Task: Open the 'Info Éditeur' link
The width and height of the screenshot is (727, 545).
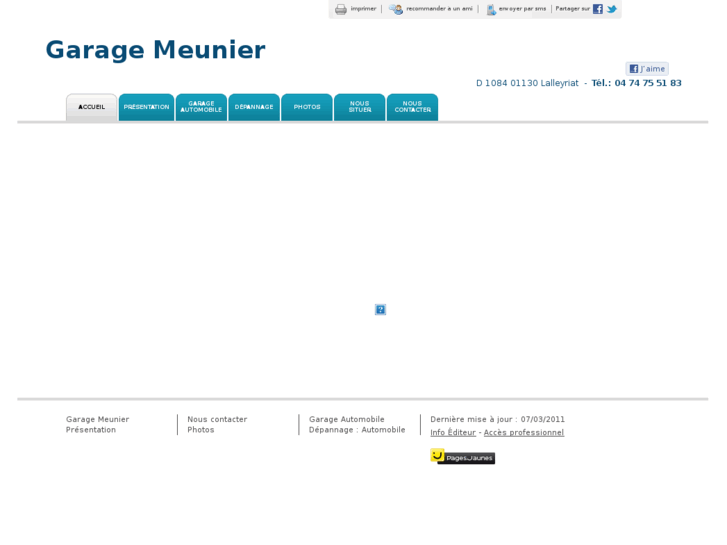Action: point(453,433)
